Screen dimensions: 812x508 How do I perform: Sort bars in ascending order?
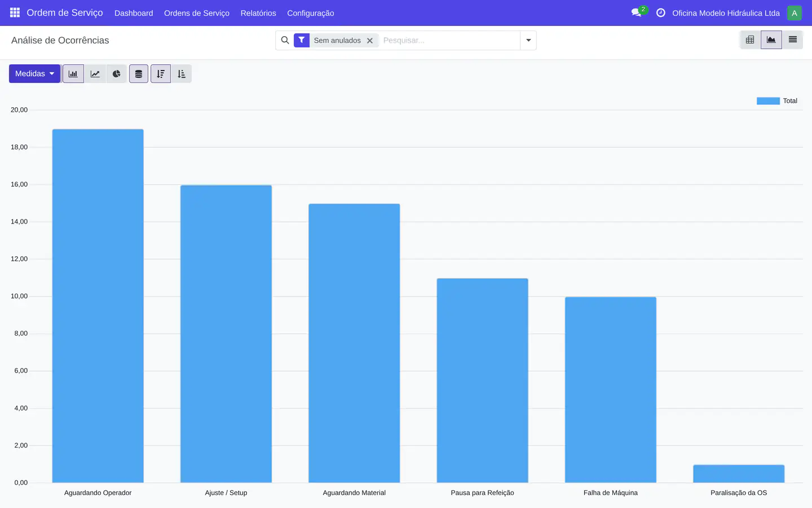tap(182, 74)
